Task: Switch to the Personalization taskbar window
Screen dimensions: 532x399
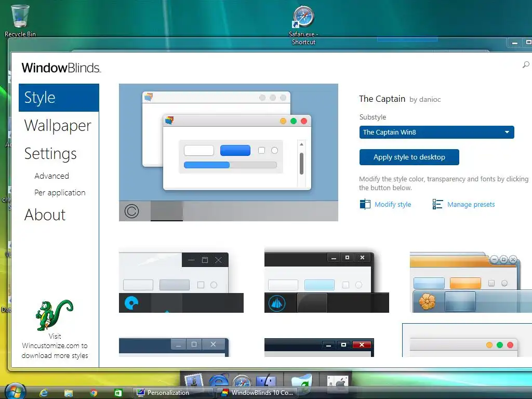Action: click(172, 393)
